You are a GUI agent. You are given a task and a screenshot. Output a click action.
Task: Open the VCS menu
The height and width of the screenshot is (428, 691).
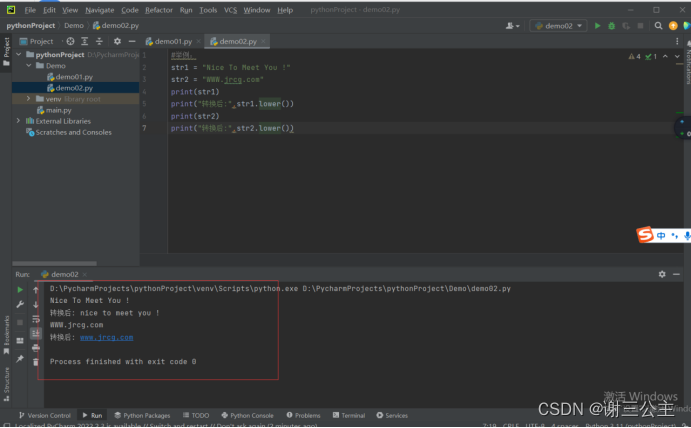pos(230,10)
